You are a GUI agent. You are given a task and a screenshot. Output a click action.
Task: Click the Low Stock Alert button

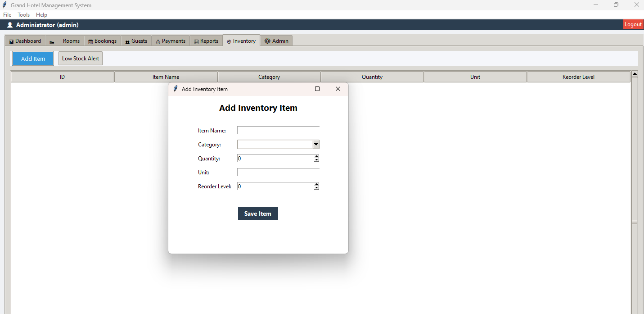click(81, 59)
